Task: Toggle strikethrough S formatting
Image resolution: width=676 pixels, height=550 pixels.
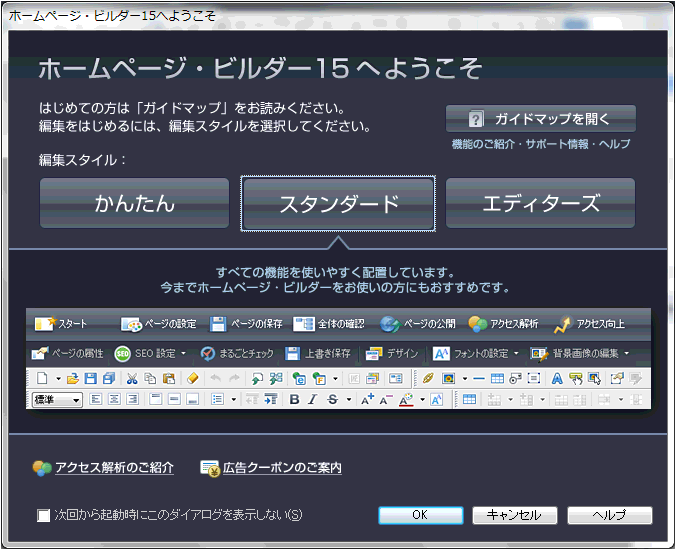Action: point(332,400)
